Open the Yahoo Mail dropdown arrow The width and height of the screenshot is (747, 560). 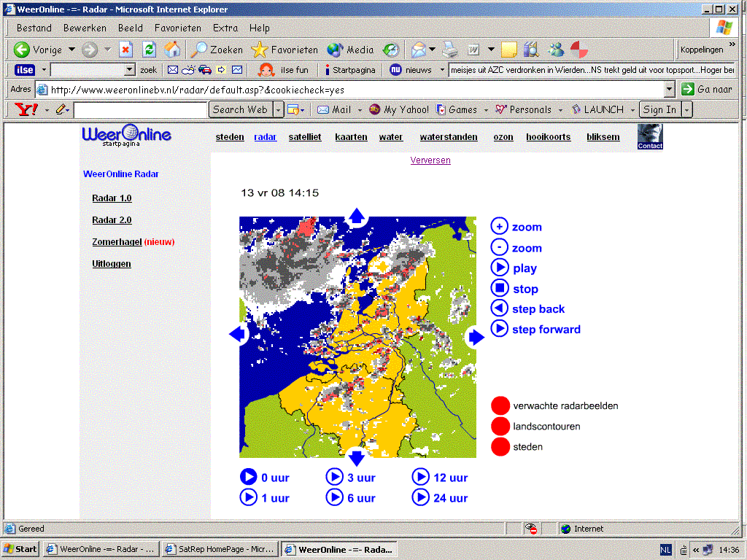coord(360,110)
